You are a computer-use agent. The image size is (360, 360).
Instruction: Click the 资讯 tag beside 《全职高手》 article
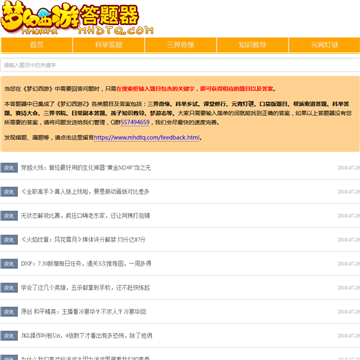pyautogui.click(x=9, y=192)
